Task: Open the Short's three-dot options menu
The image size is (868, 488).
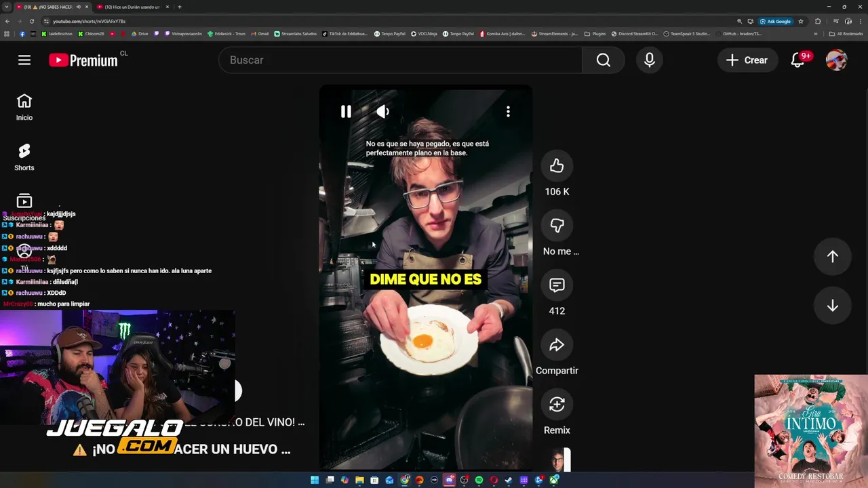Action: (x=508, y=111)
